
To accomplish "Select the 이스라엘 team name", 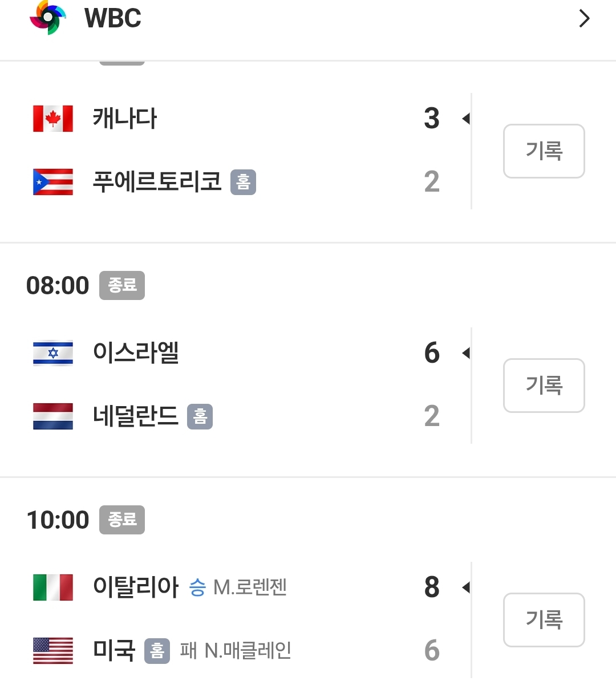I will [x=136, y=353].
